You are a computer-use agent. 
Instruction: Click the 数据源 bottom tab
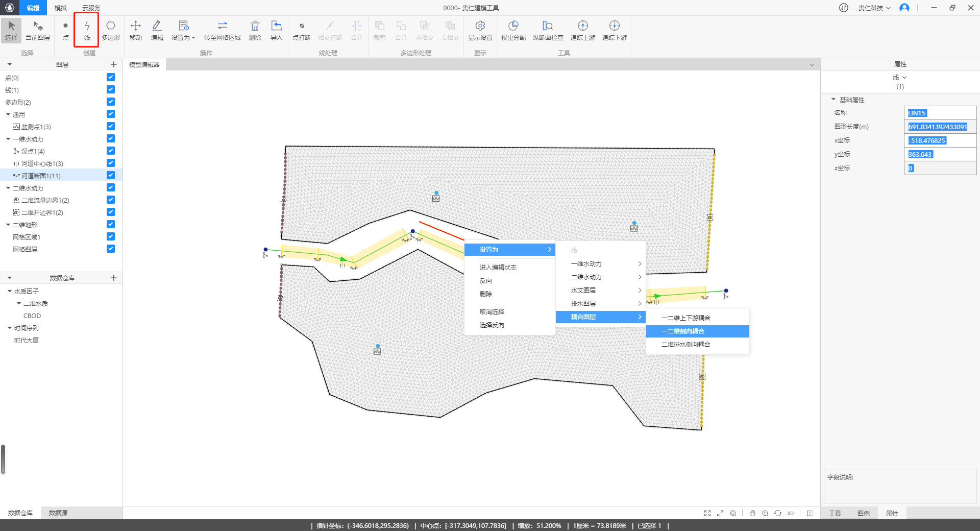[x=58, y=513]
